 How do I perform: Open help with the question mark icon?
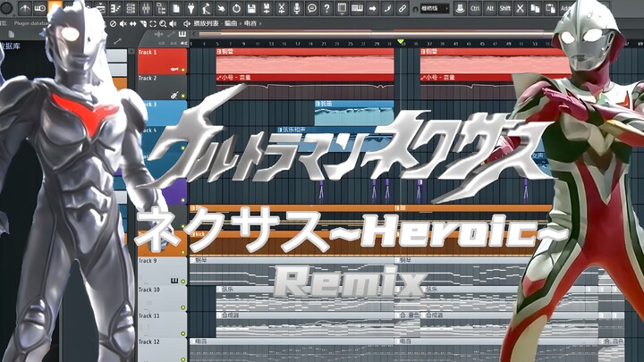click(327, 8)
